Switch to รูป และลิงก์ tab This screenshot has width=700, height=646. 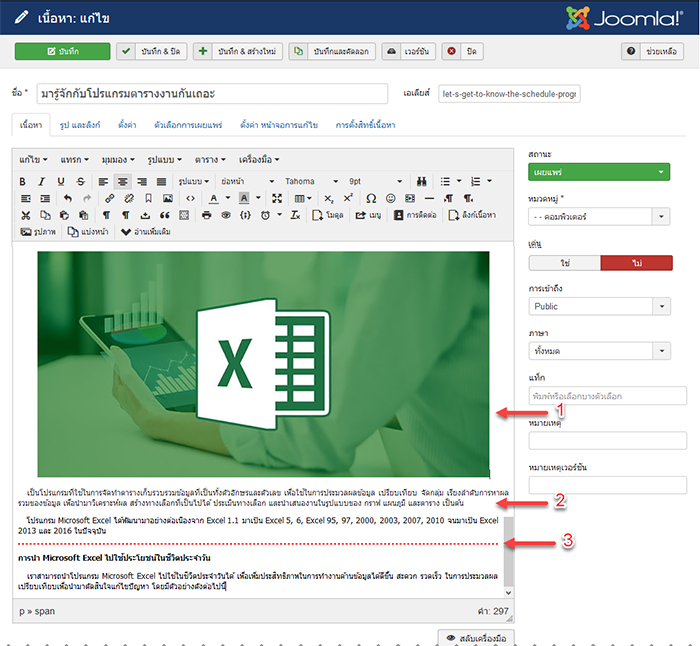point(80,125)
